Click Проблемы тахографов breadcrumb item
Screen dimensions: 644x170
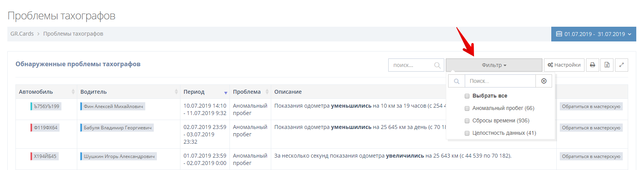(73, 34)
